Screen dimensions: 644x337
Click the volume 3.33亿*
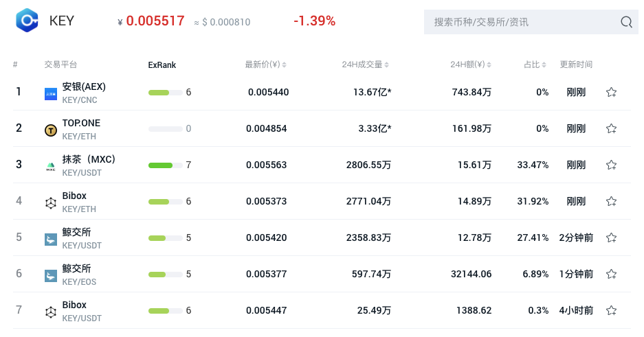[375, 129]
